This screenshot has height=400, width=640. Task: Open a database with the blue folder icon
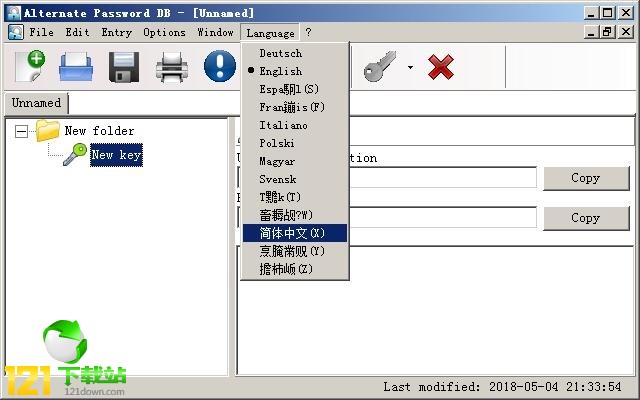click(x=76, y=67)
